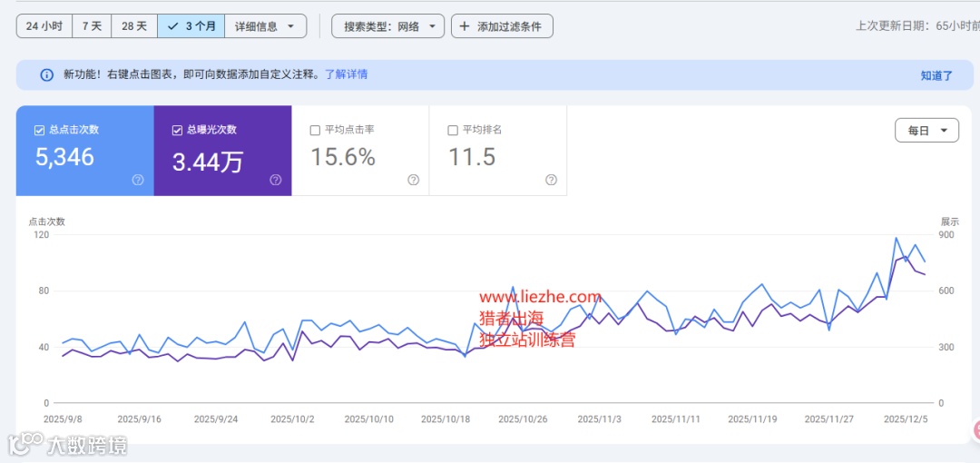Click the 2025/9/8 axis date label
The width and height of the screenshot is (980, 463).
click(62, 419)
